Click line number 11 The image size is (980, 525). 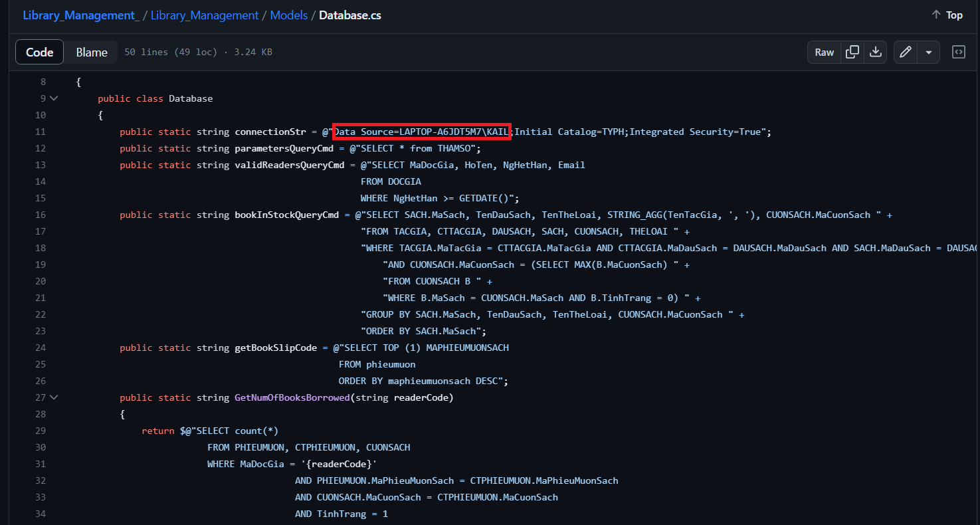pos(40,131)
